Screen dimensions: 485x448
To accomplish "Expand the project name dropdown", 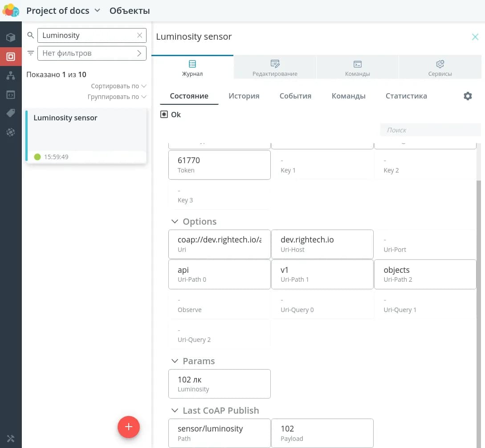I will click(98, 11).
